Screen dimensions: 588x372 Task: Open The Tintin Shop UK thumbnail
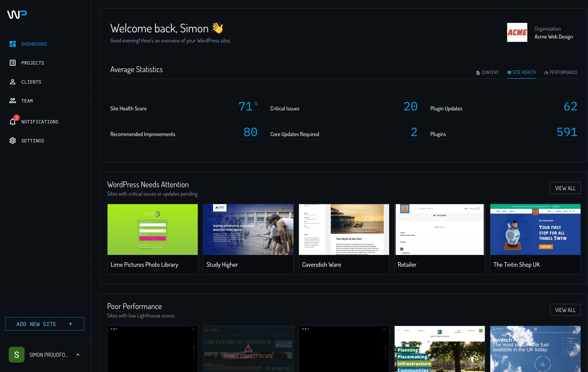(535, 230)
